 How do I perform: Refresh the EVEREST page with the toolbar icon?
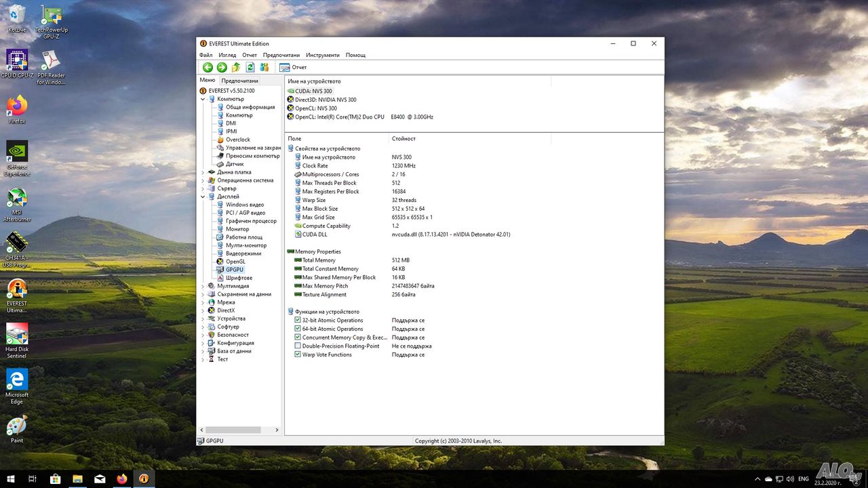pos(250,67)
